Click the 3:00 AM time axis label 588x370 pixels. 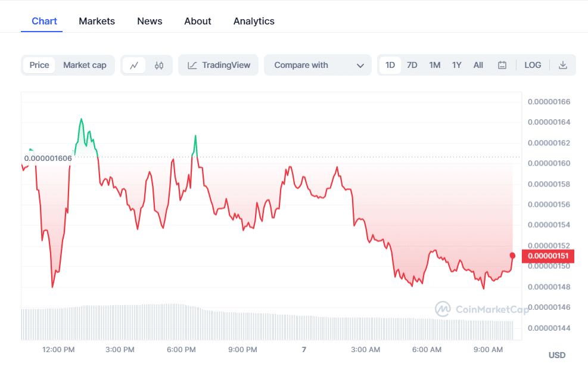[x=366, y=350]
